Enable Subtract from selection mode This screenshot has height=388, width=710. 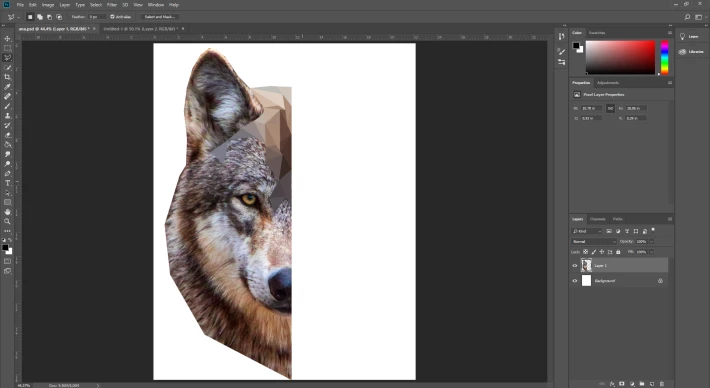coord(49,17)
